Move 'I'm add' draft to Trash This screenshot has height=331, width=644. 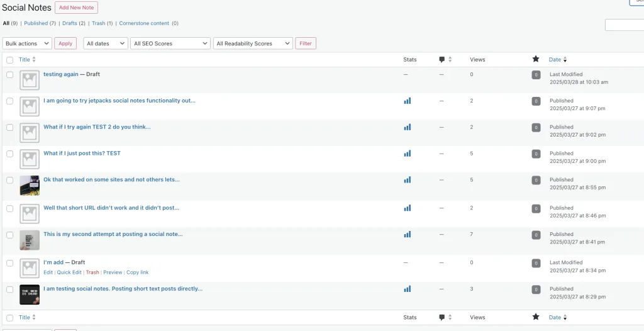92,272
